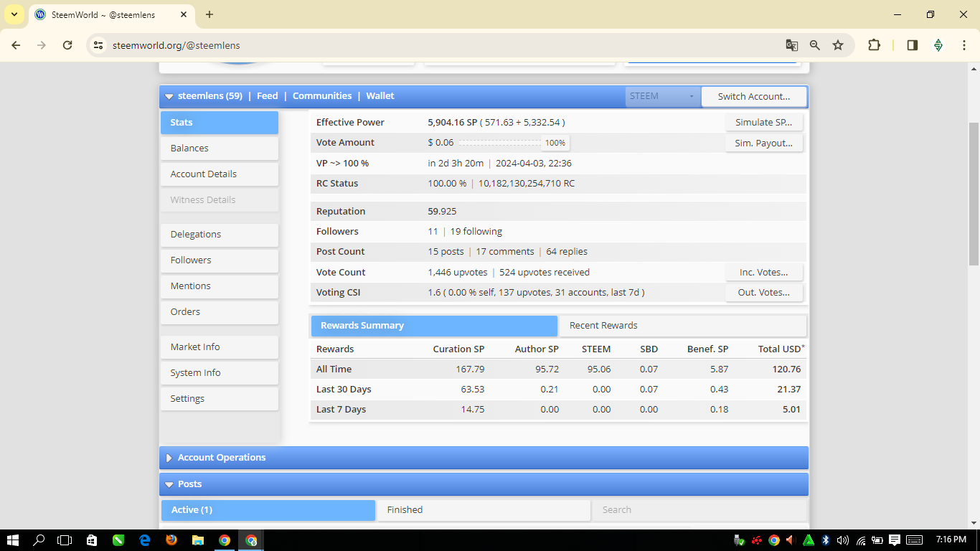Screen dimensions: 980x551
Task: Click the address bar URL steemworld.org/@steemlens
Action: 176,45
